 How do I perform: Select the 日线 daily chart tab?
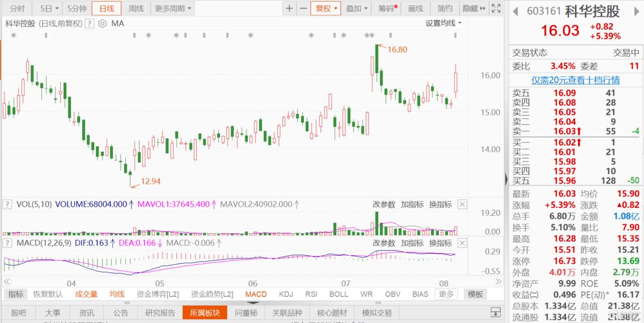107,8
